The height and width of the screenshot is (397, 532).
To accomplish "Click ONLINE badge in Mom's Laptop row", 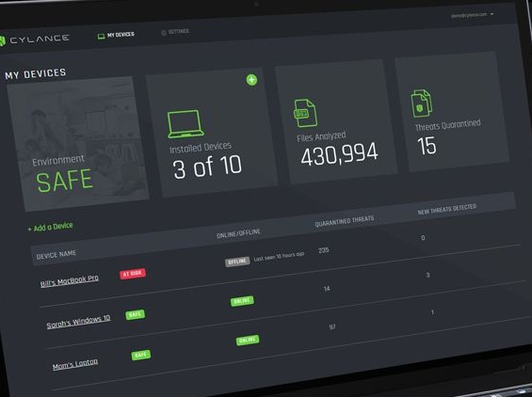I will (x=248, y=341).
